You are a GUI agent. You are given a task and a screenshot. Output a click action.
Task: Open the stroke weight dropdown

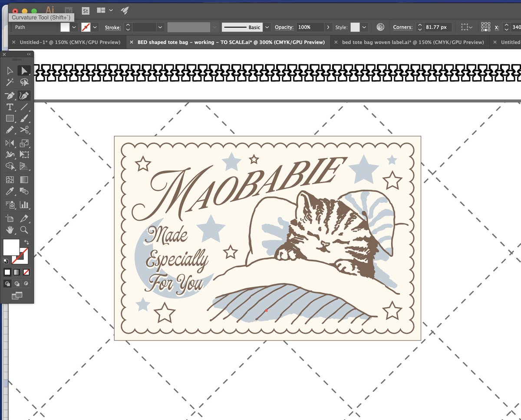(160, 27)
